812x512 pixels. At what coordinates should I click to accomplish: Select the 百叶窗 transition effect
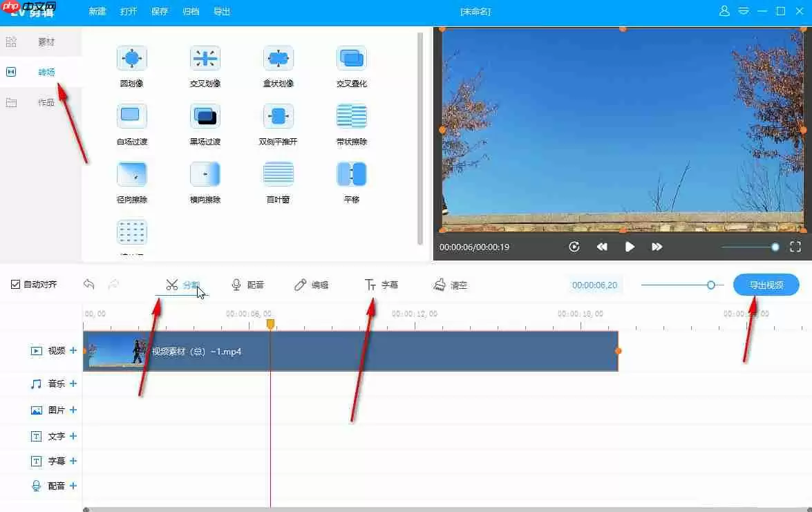tap(278, 174)
